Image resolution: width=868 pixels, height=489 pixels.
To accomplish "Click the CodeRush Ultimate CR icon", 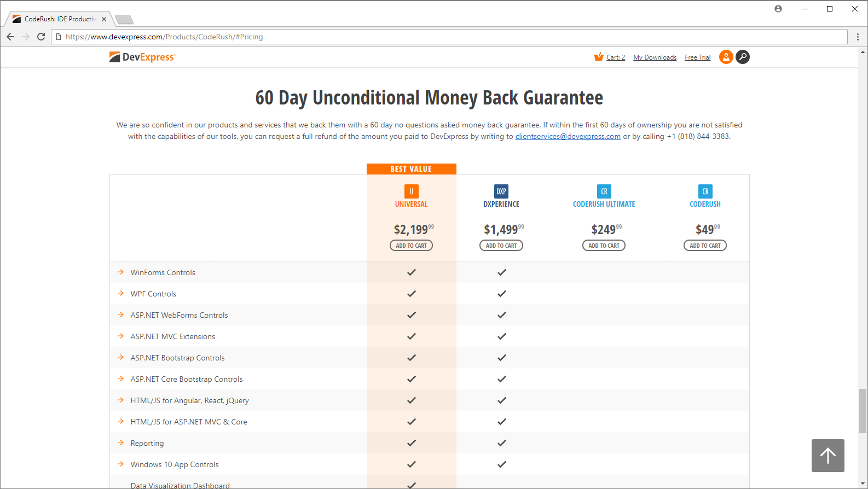I will point(604,191).
